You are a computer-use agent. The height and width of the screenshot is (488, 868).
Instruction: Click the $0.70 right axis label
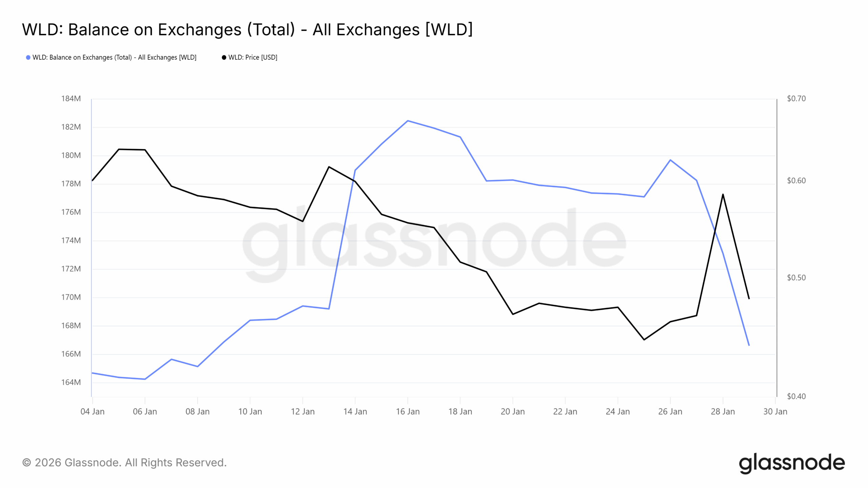click(x=796, y=99)
